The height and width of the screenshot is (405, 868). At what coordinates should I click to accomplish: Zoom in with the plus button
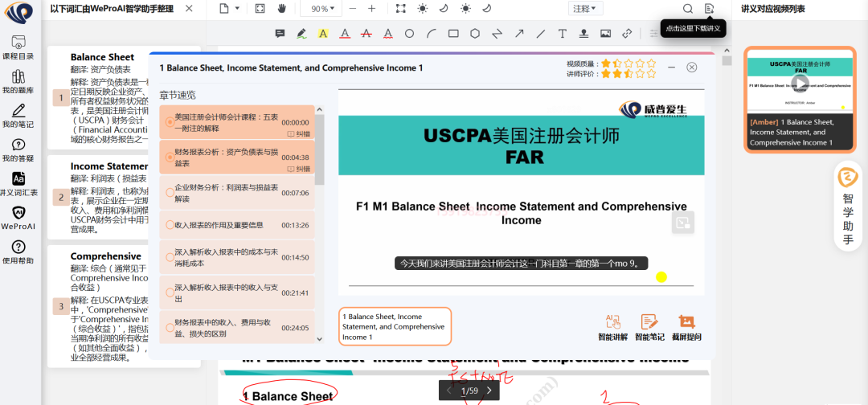[371, 8]
